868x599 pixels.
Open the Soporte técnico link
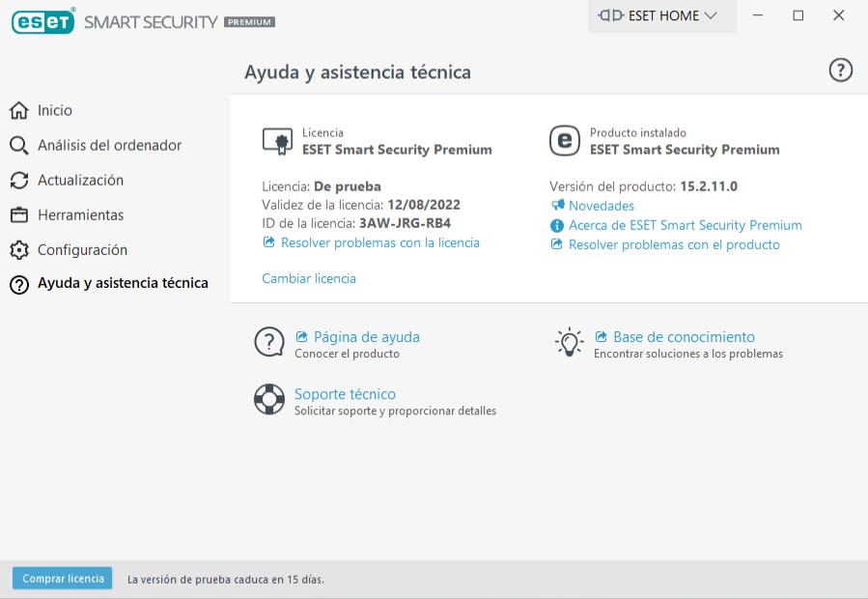[x=345, y=394]
